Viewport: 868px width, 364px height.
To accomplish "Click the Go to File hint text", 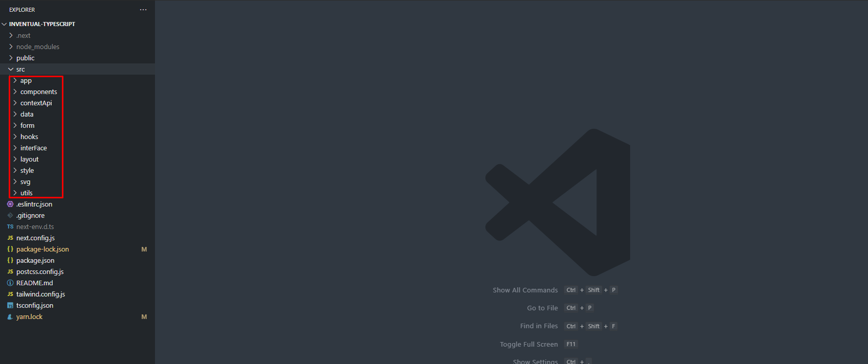I will [x=543, y=308].
